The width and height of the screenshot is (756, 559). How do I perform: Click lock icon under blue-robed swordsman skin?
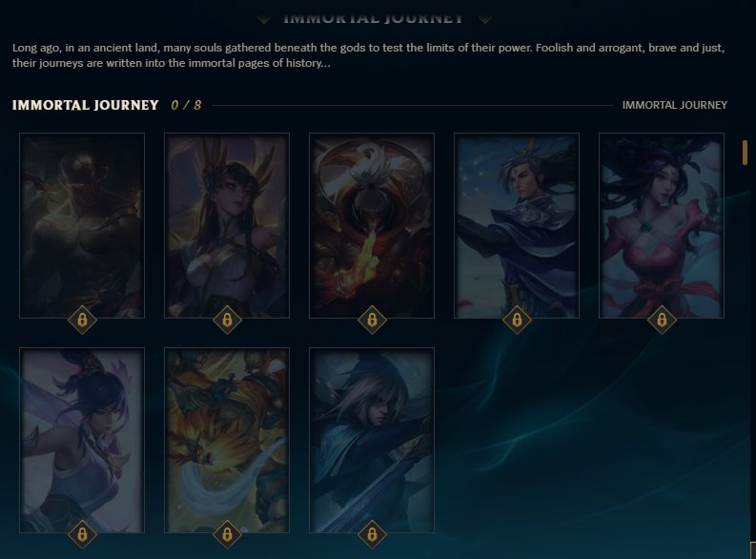517,320
